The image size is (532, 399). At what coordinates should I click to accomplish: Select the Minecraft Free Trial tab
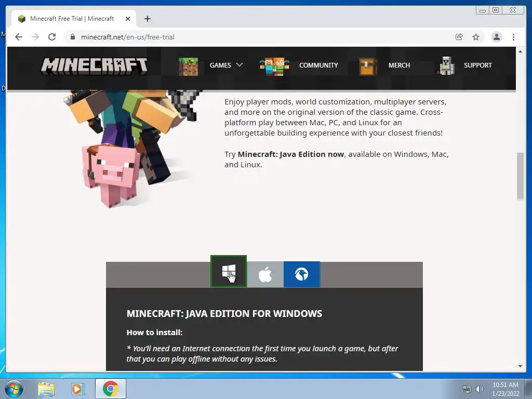coord(74,19)
